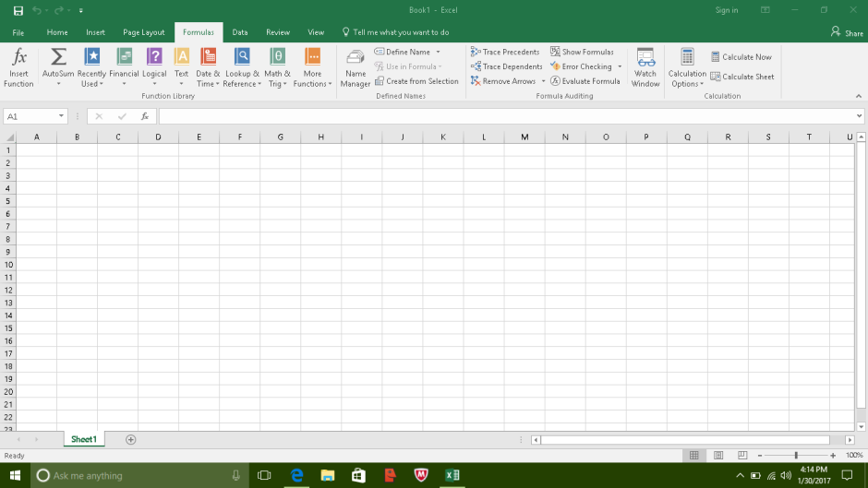The height and width of the screenshot is (488, 868).
Task: Click Calculate Sheet
Action: click(742, 77)
